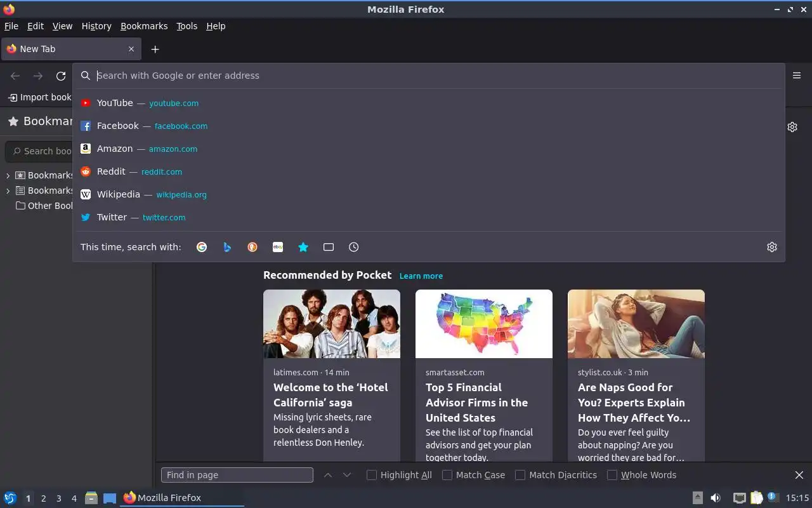Click Mozilla Firefox taskbar window button
This screenshot has height=508, width=812.
click(182, 498)
